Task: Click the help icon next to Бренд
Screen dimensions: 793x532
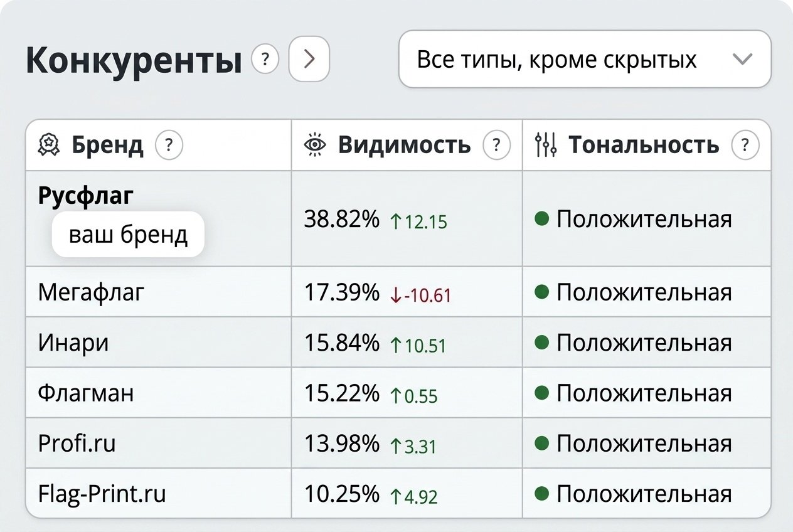Action: tap(169, 146)
